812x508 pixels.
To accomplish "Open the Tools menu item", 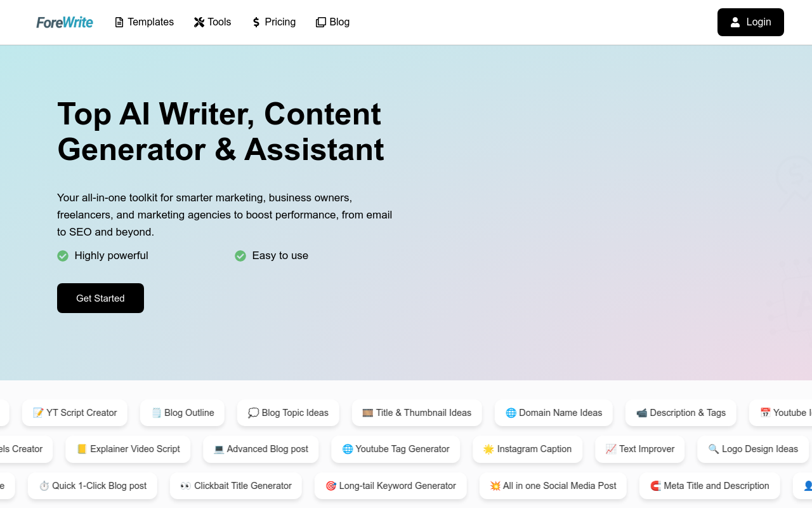I will [213, 22].
